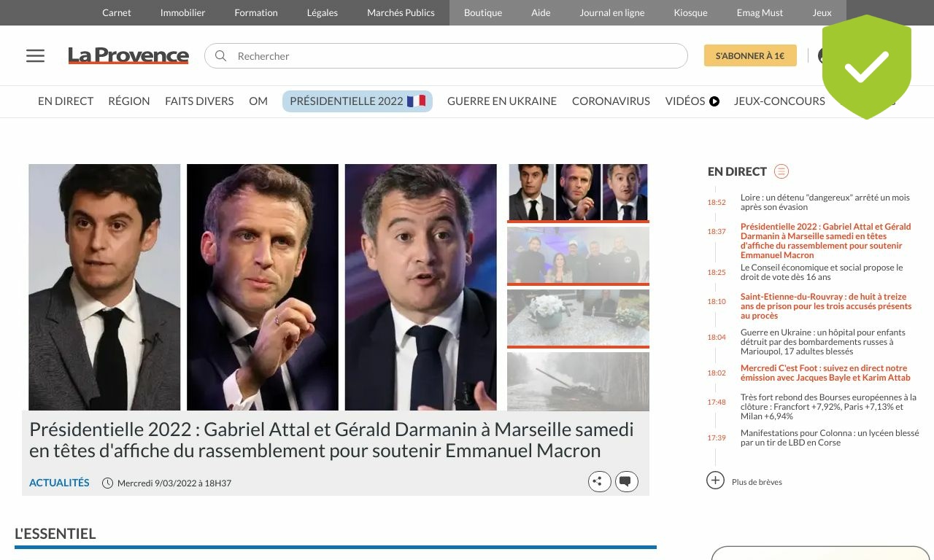Open Boutique in the top bar
Viewport: 934px width, 560px height.
[x=483, y=12]
